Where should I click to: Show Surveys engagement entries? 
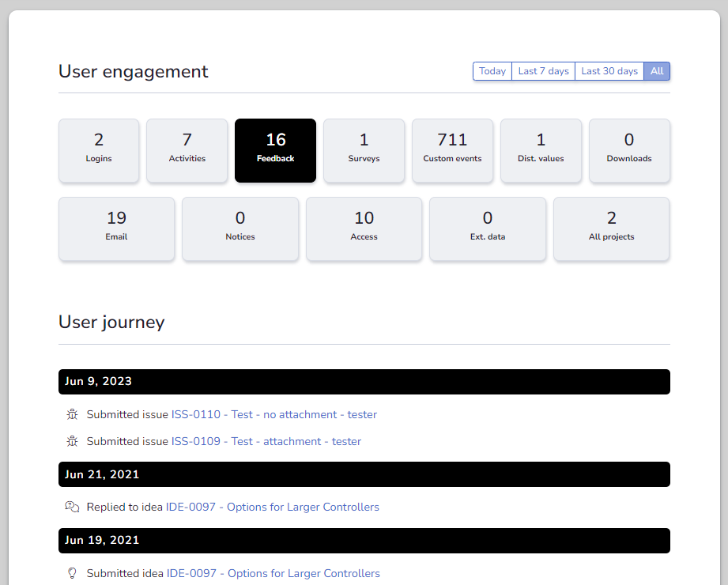364,150
